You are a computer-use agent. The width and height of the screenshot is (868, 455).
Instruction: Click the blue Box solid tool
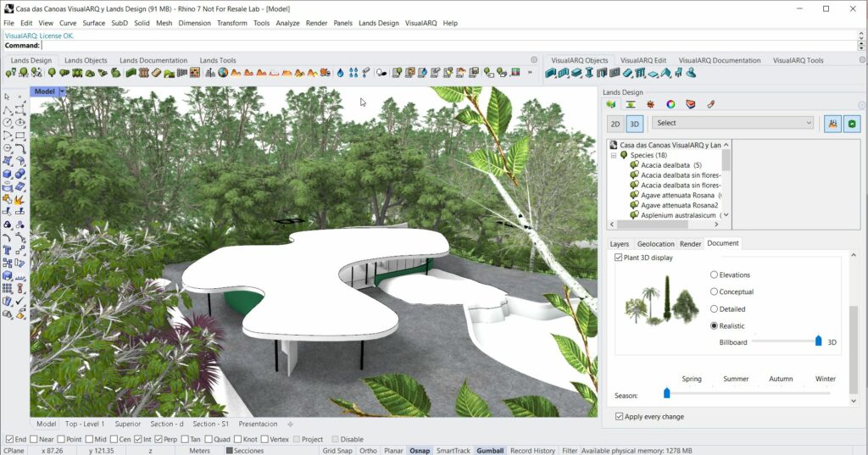pyautogui.click(x=7, y=173)
